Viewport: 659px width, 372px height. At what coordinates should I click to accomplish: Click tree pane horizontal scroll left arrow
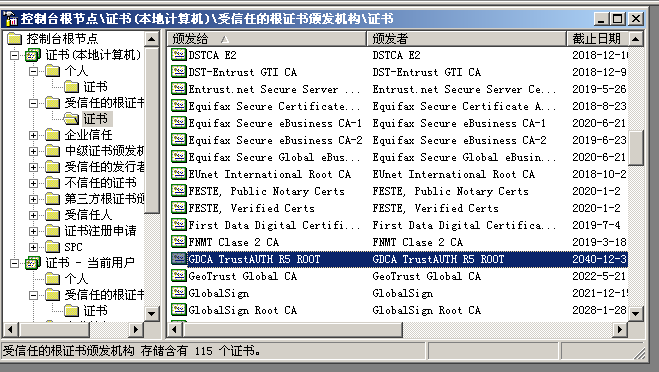10,329
